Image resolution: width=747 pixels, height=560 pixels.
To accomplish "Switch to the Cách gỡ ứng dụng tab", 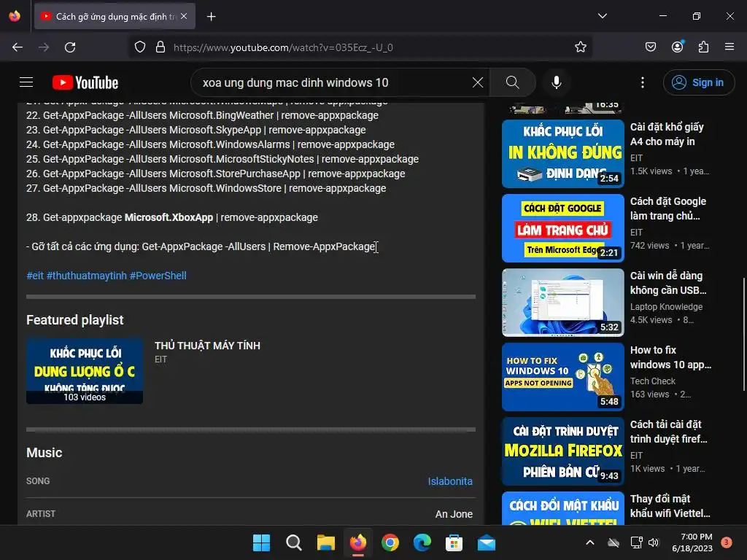I will tap(115, 16).
